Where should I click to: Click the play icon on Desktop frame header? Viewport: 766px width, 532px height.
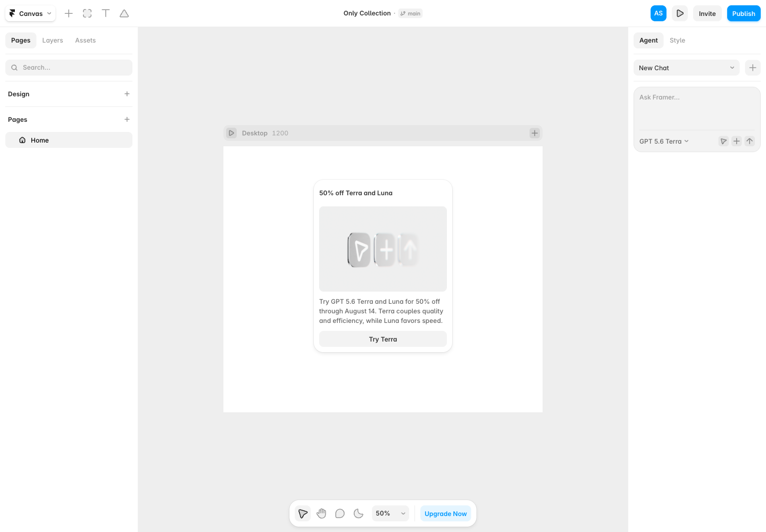pos(231,133)
